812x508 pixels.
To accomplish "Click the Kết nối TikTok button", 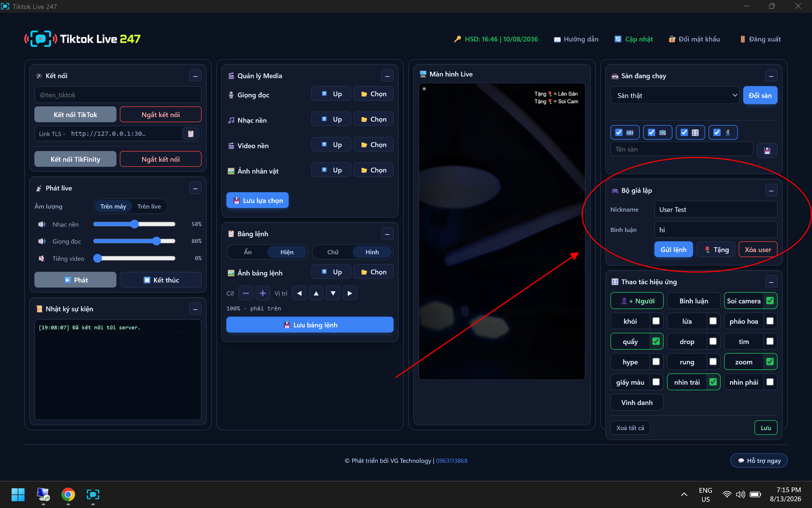I will pos(76,115).
